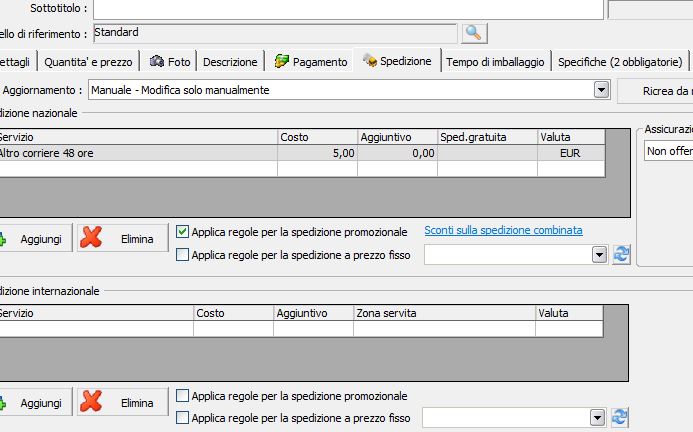Viewport: 693px width, 432px height.
Task: Open the Assicurazione 'Non offer' dropdown
Action: [668, 151]
